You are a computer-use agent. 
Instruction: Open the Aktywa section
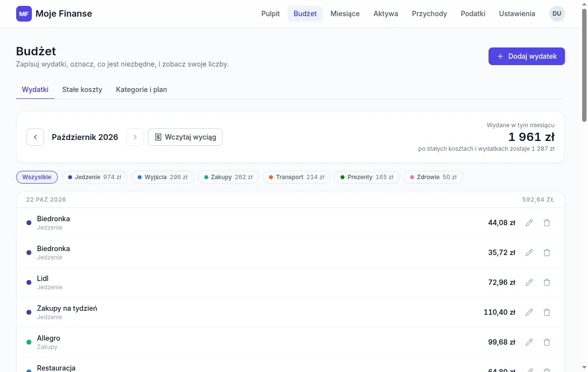pos(386,14)
